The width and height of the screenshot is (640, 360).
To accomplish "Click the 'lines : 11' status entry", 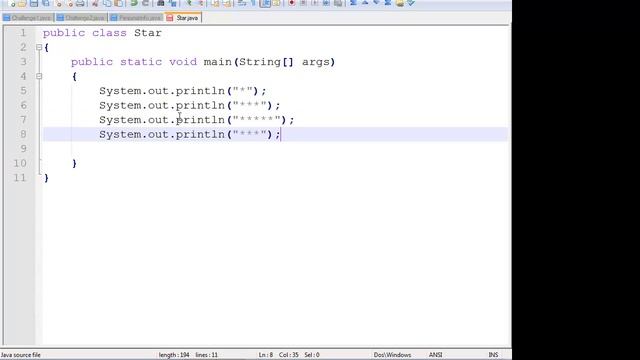I will pos(207,355).
